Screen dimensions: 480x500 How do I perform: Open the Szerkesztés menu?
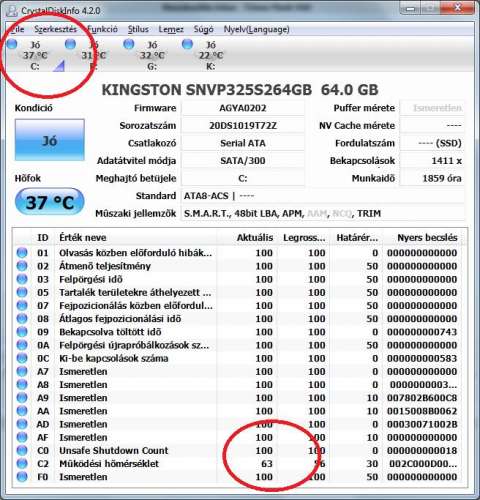pyautogui.click(x=55, y=29)
